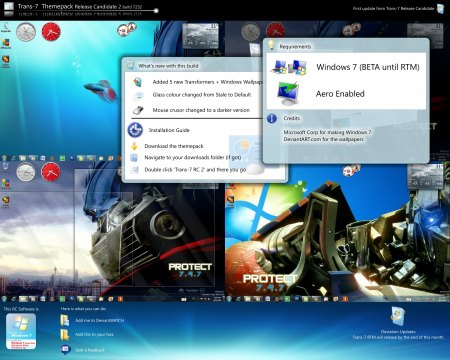This screenshot has height=360, width=450.
Task: Click the round media gadget on the Windows-flag desktop
Action: pyautogui.click(x=351, y=170)
